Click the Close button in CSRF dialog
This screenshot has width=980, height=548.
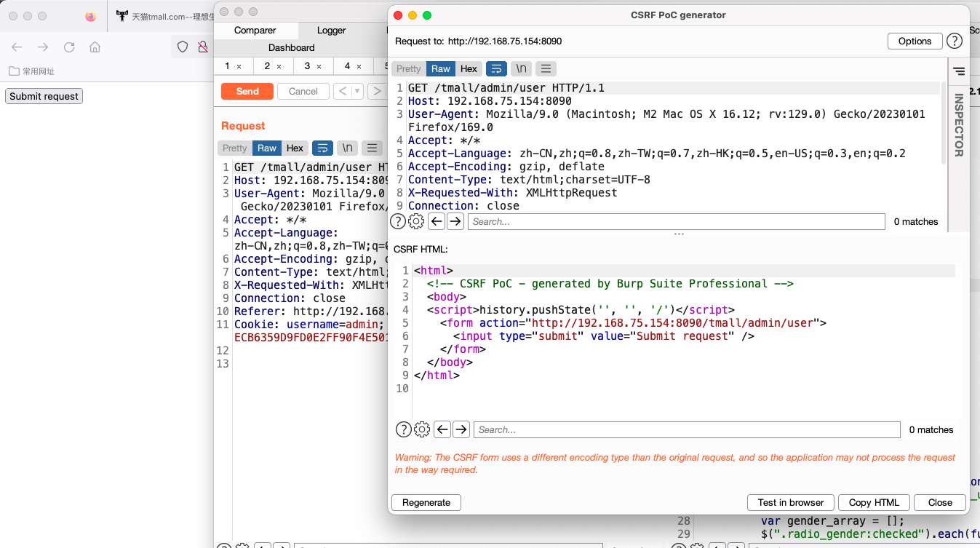pyautogui.click(x=940, y=502)
